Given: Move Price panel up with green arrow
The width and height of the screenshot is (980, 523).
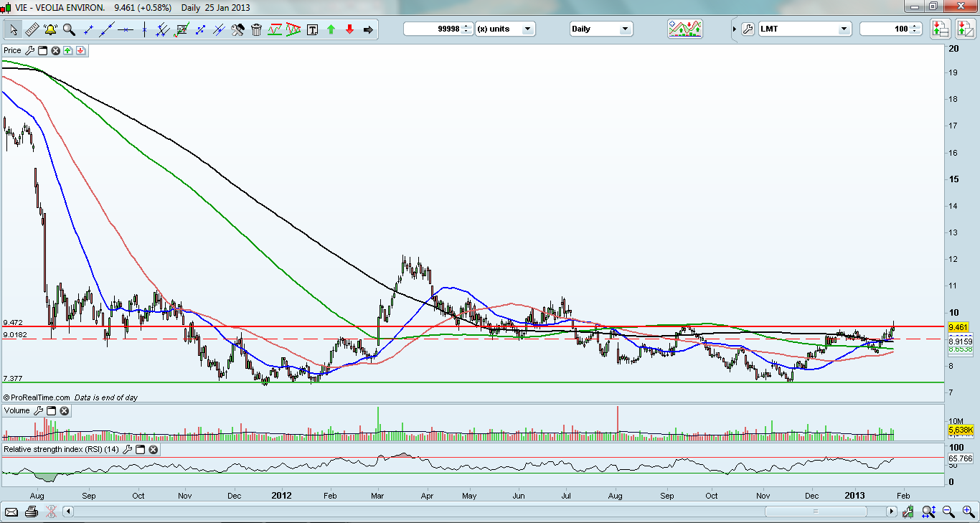Looking at the screenshot, I should (x=67, y=50).
